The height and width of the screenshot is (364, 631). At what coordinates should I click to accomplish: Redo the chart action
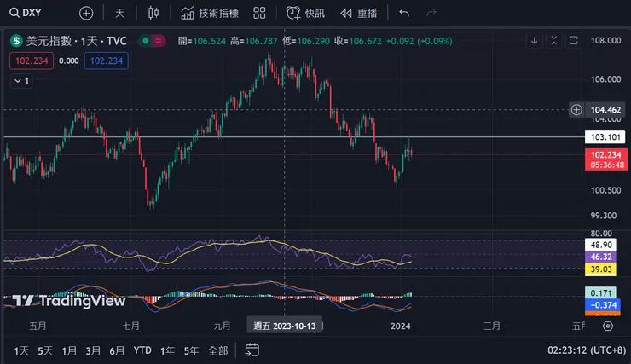click(x=431, y=14)
